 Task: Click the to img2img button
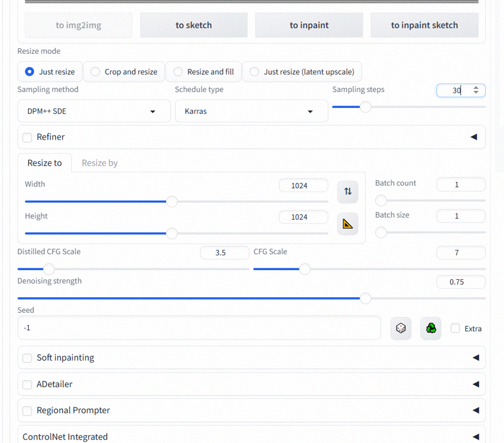pyautogui.click(x=79, y=25)
